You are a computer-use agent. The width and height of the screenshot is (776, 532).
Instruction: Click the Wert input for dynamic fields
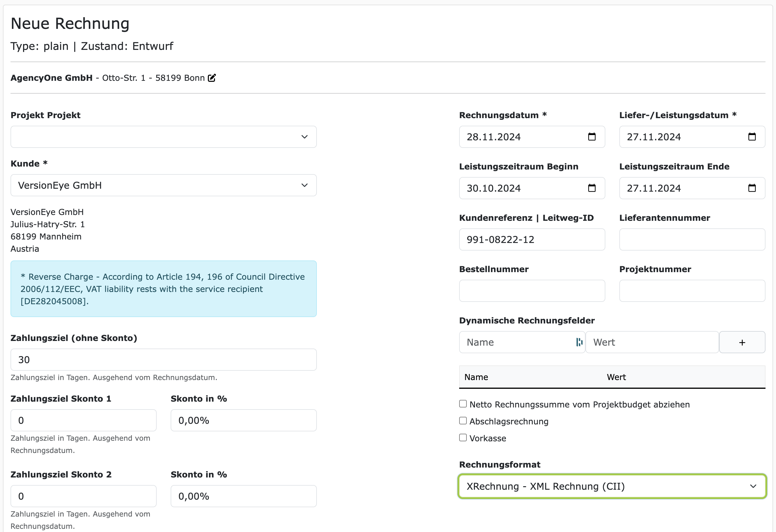[x=652, y=342]
